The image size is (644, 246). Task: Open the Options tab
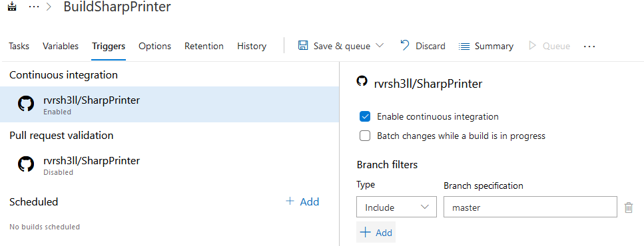(x=155, y=47)
